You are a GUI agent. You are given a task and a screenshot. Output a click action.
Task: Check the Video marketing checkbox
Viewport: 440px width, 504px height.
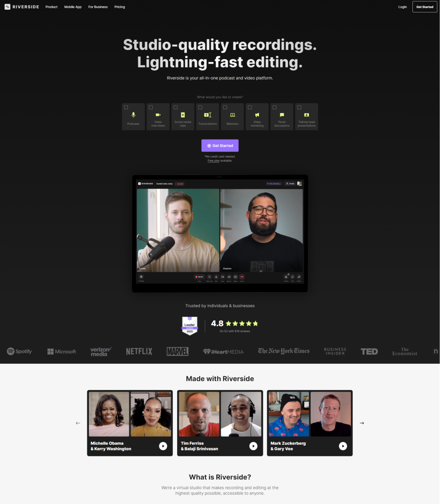250,107
